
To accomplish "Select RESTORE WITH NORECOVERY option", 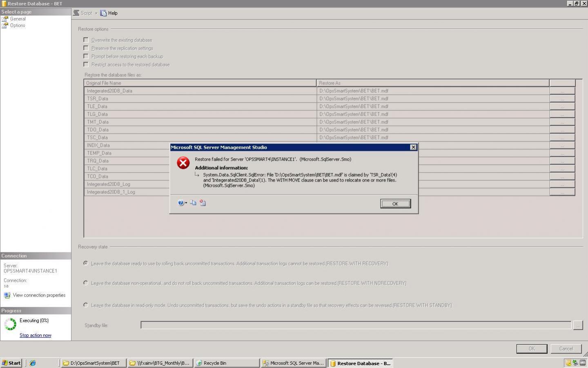I will pos(86,283).
